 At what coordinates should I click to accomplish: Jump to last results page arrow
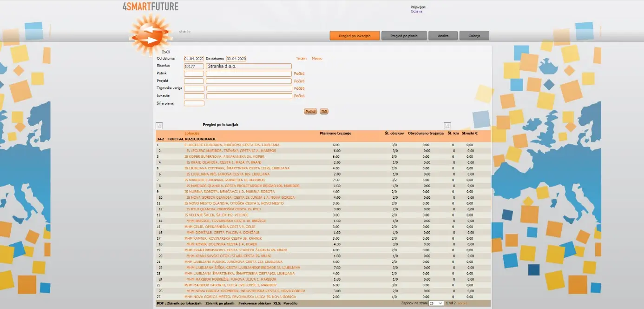(x=465, y=303)
